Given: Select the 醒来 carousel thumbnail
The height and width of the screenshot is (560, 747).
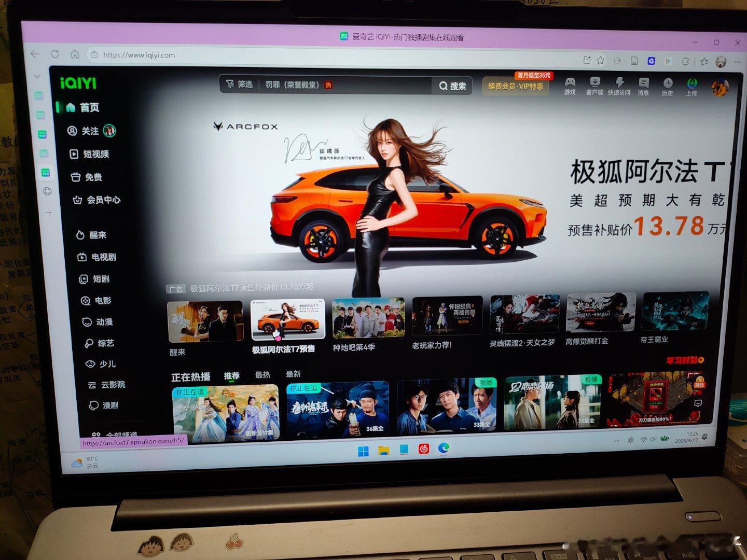Looking at the screenshot, I should [205, 321].
